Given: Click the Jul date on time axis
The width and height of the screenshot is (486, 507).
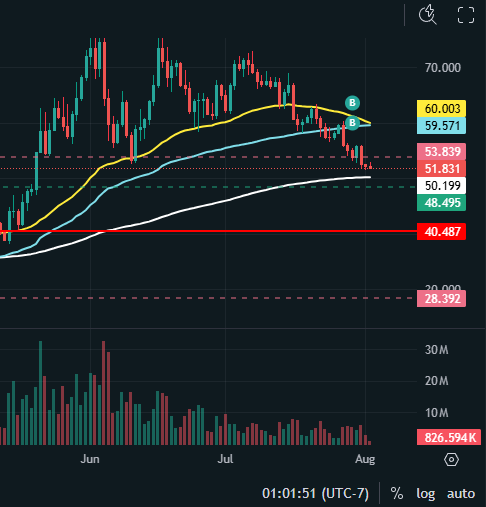Looking at the screenshot, I should 225,459.
